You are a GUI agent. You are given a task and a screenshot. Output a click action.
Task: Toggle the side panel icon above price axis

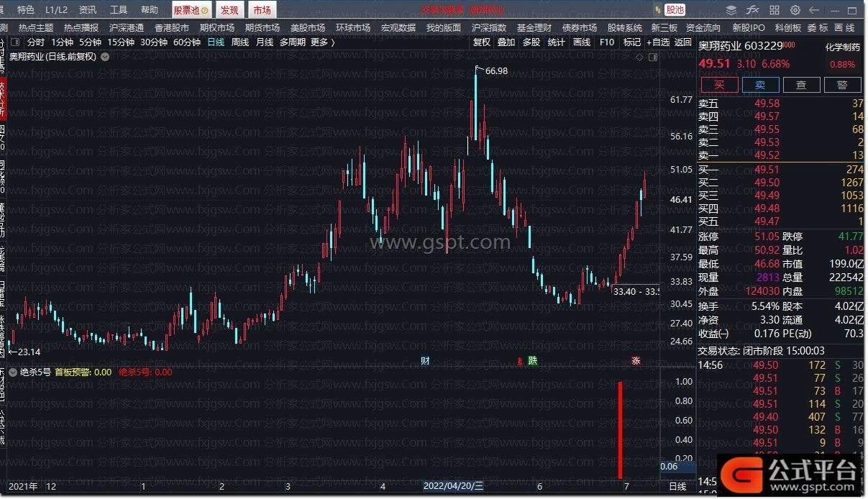(x=653, y=56)
